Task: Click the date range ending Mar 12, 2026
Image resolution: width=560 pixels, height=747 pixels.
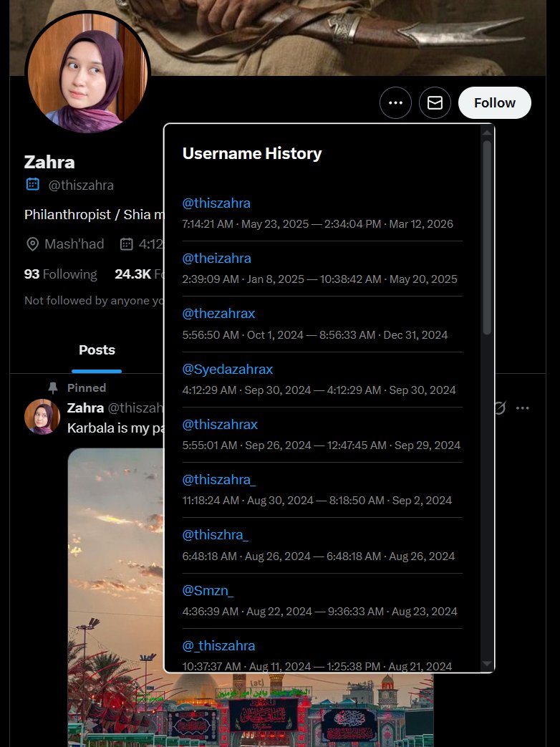Action: click(x=318, y=224)
